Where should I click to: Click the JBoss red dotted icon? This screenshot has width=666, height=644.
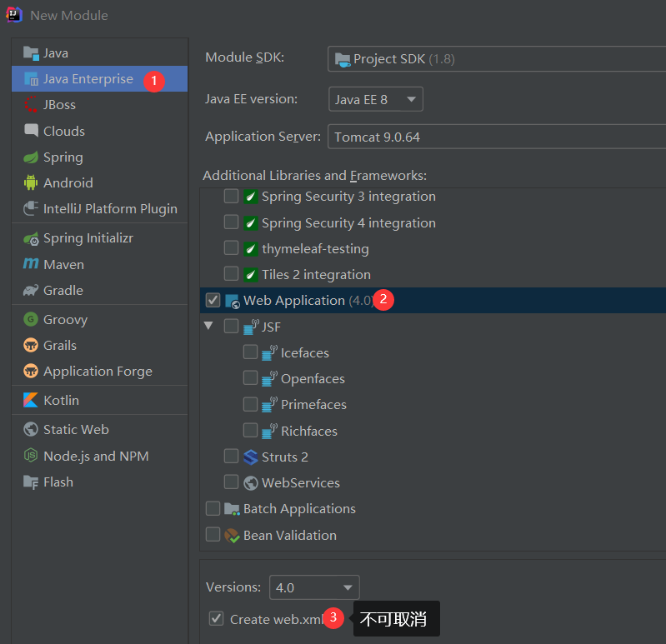coord(31,104)
